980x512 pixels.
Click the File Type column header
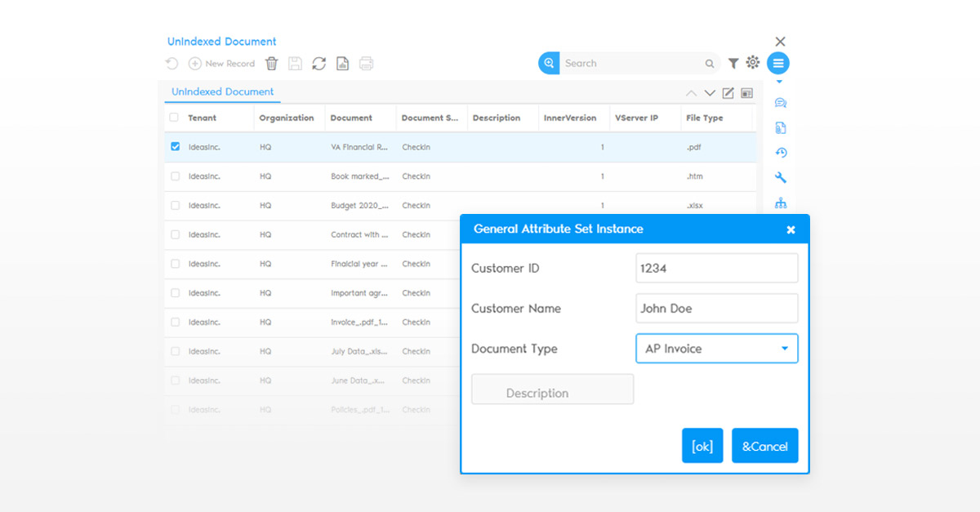pos(704,118)
